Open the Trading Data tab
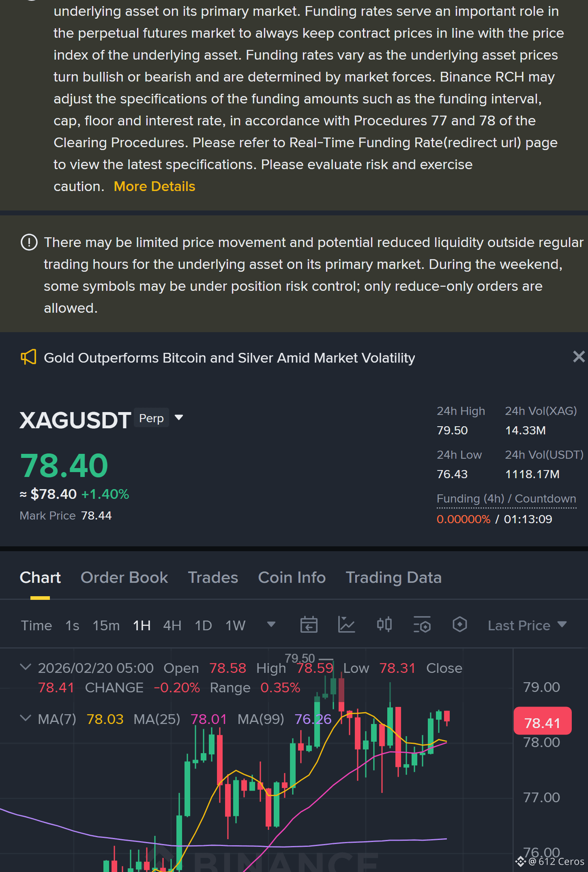 [393, 578]
